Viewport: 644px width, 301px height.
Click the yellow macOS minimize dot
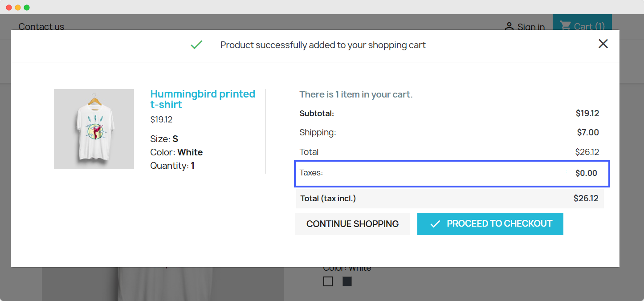(18, 8)
